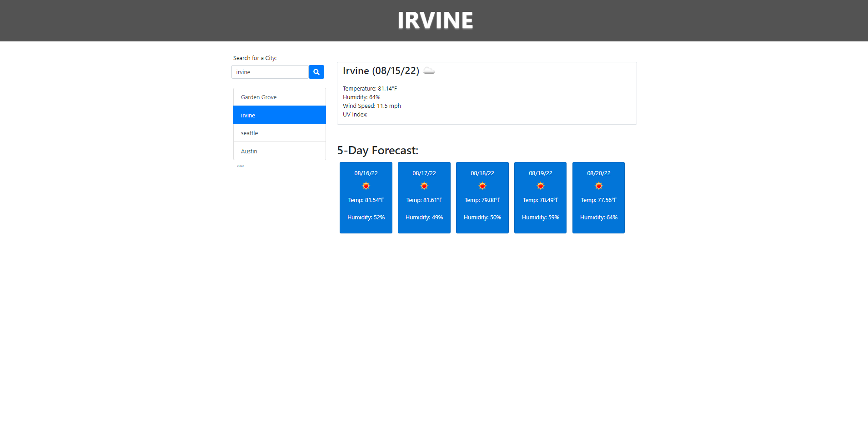Select Austin from the city list

(x=249, y=151)
